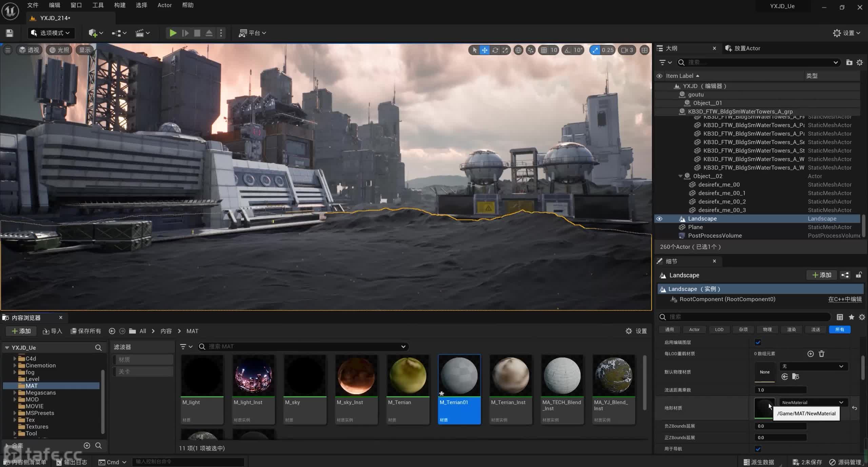Viewport: 868px width, 467px height.
Task: Activate the rotate tool in the viewport
Action: [495, 50]
